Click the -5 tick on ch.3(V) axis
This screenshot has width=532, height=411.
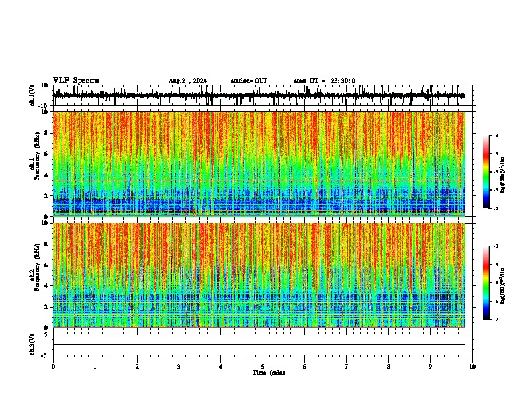pyautogui.click(x=45, y=355)
